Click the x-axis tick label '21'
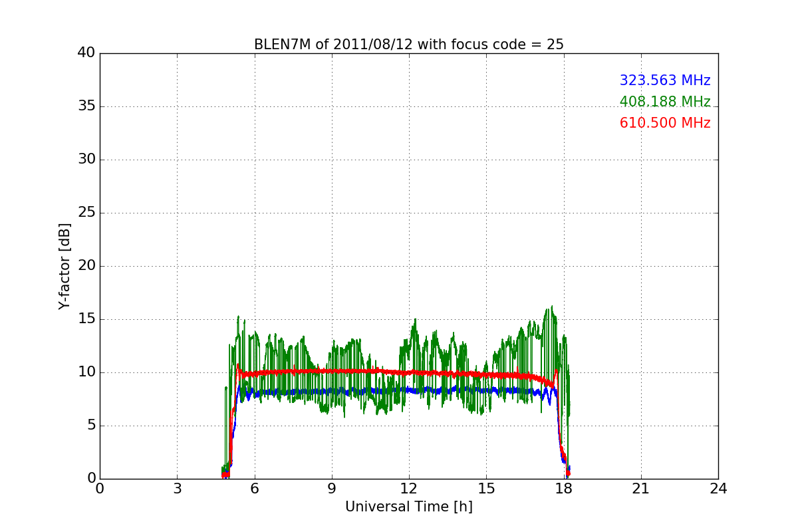Image resolution: width=798 pixels, height=532 pixels. pyautogui.click(x=641, y=489)
